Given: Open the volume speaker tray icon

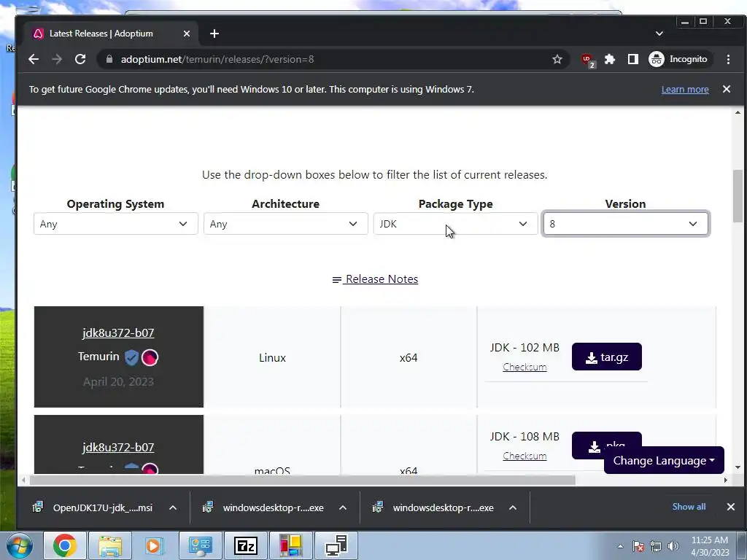Looking at the screenshot, I should 673,546.
